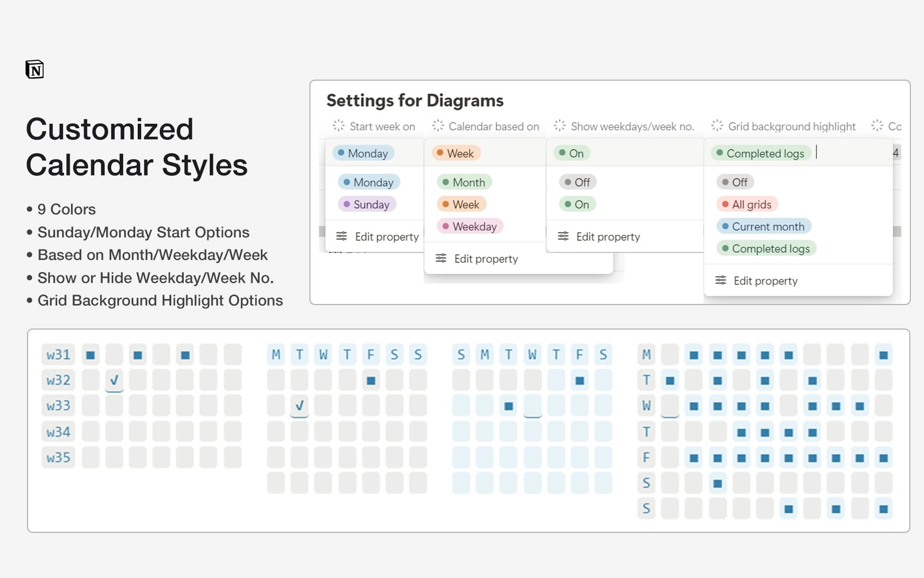This screenshot has width=924, height=578.
Task: Select the Sunday option
Action: click(367, 204)
